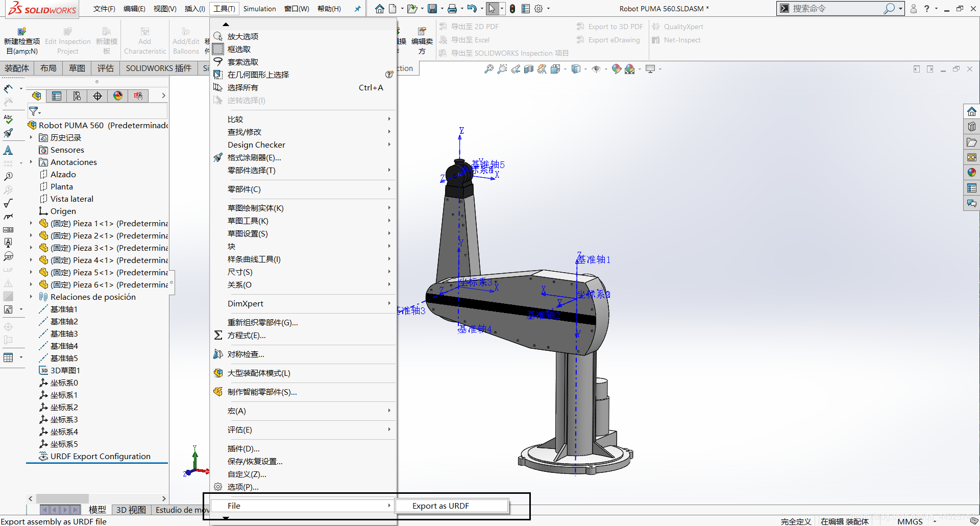
Task: Click the MMGS unit system in the status bar
Action: pyautogui.click(x=910, y=521)
